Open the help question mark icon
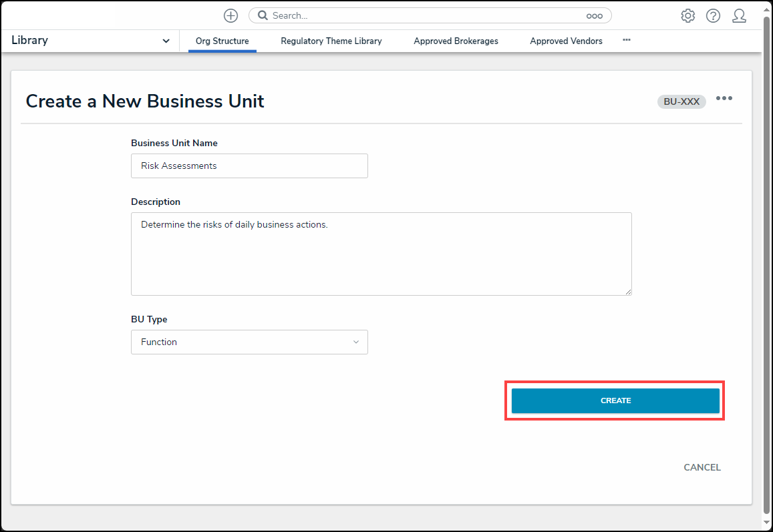This screenshot has height=532, width=773. [x=713, y=16]
